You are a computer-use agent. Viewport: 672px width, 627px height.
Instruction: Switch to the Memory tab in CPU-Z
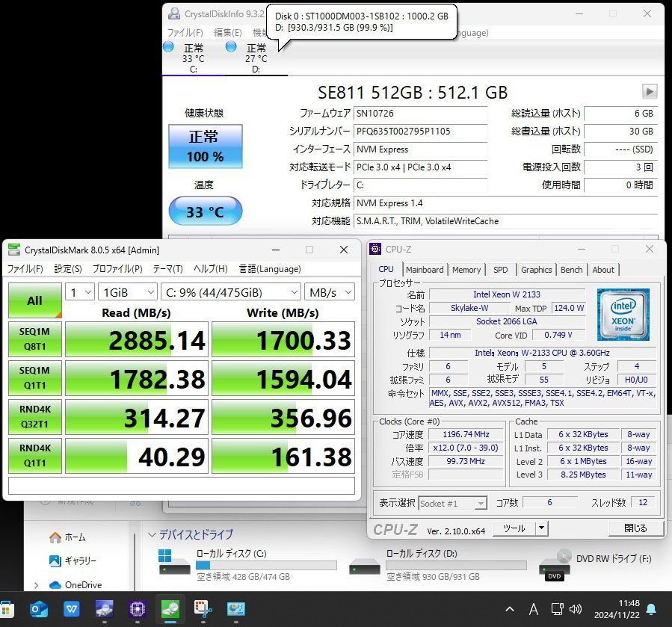tap(466, 270)
